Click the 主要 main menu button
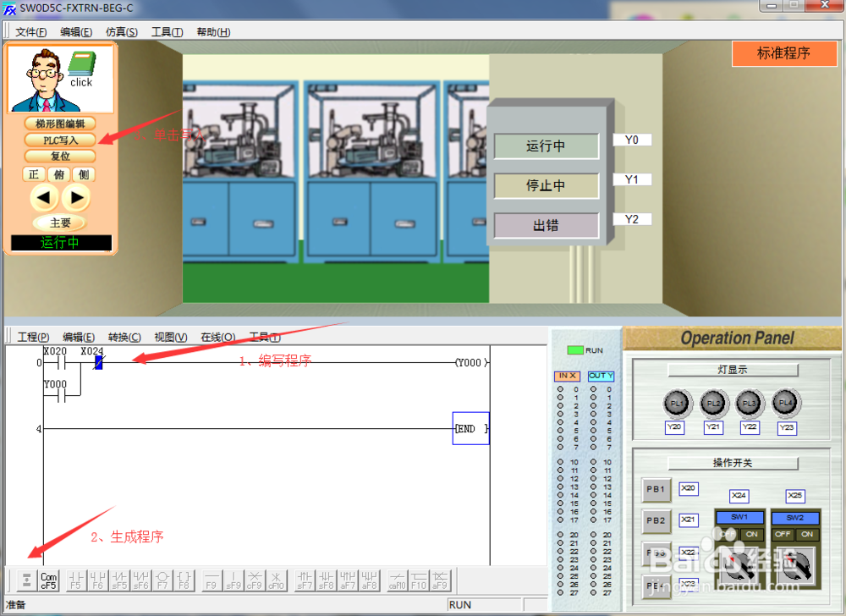The width and height of the screenshot is (846, 616). coord(60,223)
